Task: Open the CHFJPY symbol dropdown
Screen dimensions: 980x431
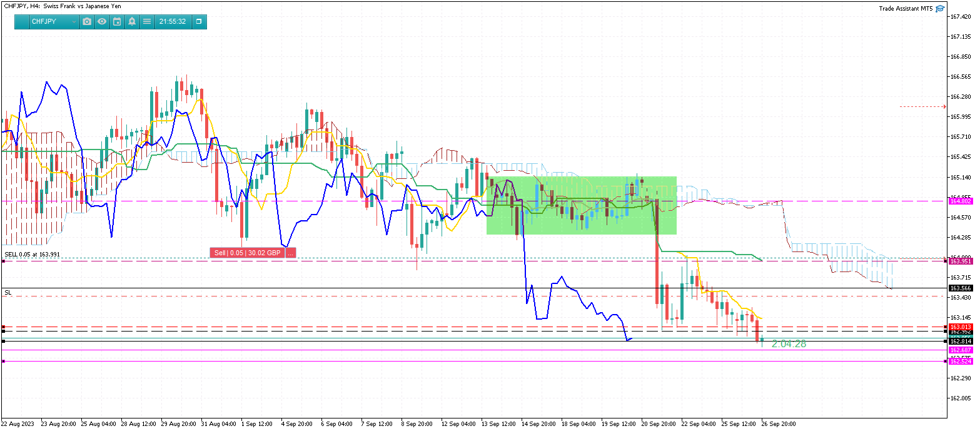Action: click(54, 21)
